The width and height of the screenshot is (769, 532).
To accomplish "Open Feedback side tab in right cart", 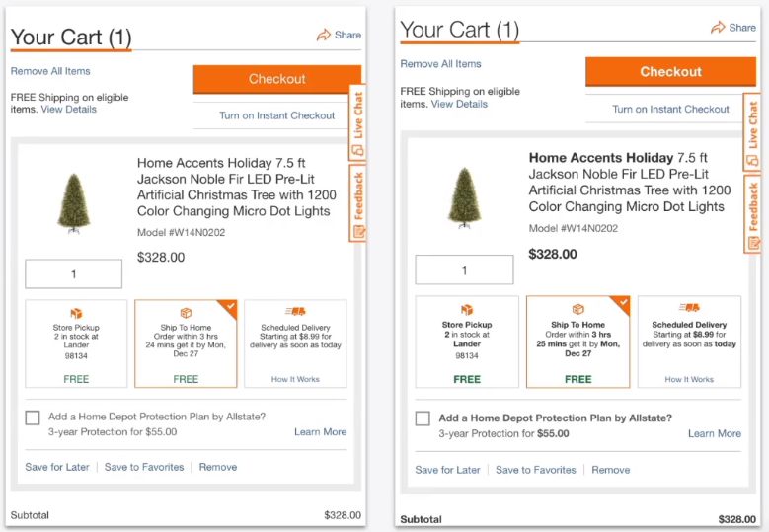I will coord(753,214).
